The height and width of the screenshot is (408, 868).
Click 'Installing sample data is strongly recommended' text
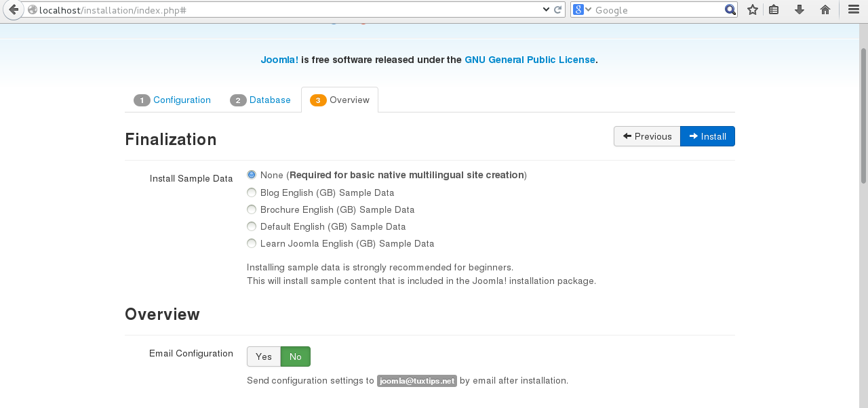click(380, 267)
